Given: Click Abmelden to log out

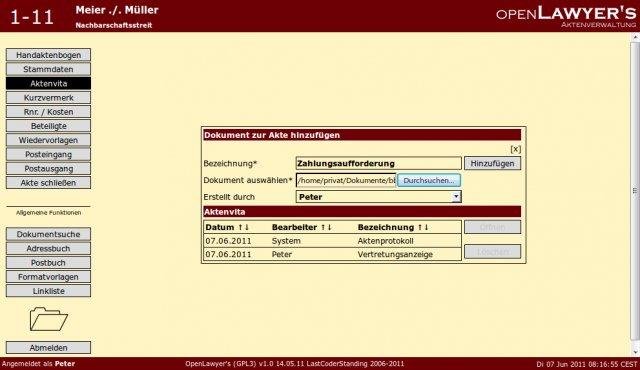Looking at the screenshot, I should pos(49,348).
